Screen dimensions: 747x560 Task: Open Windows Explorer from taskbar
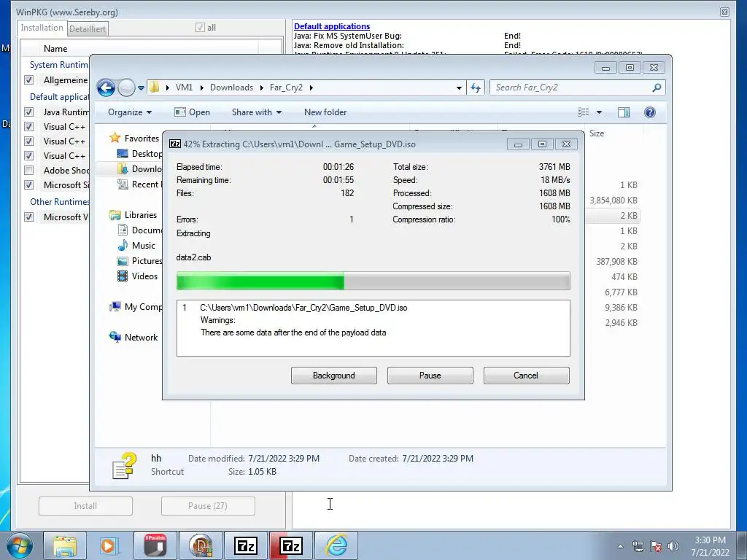point(65,545)
